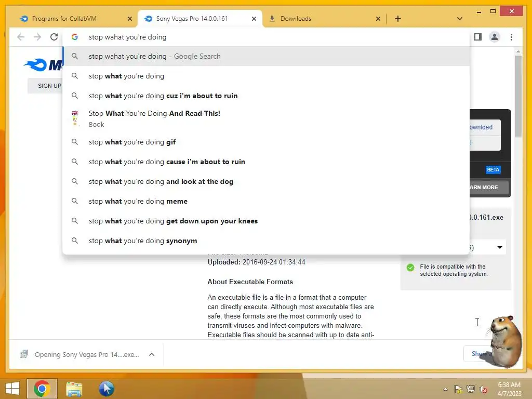Show hidden system tray icons
This screenshot has height=399, width=532.
pos(445,389)
